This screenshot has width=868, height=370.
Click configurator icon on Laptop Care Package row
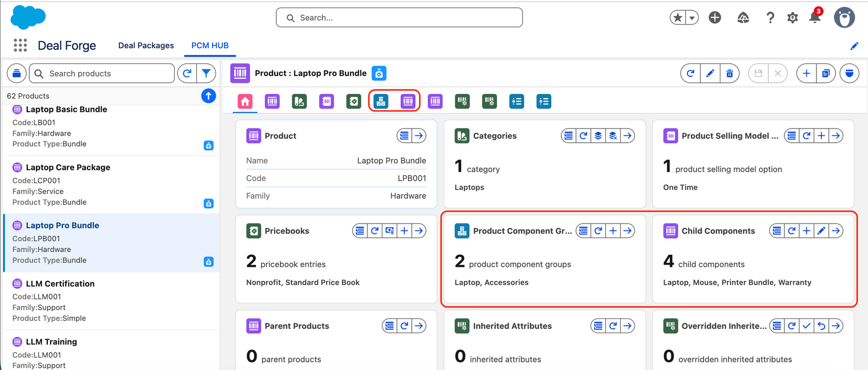pyautogui.click(x=208, y=203)
